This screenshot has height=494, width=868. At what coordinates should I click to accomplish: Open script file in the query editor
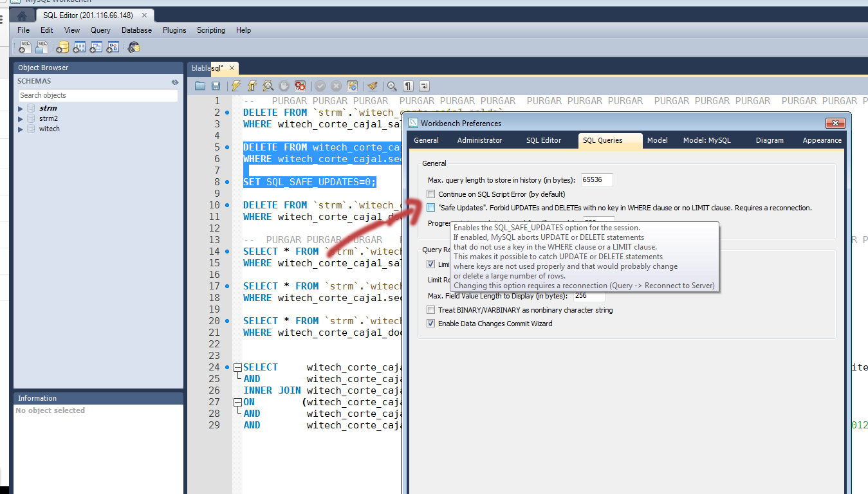coord(200,86)
